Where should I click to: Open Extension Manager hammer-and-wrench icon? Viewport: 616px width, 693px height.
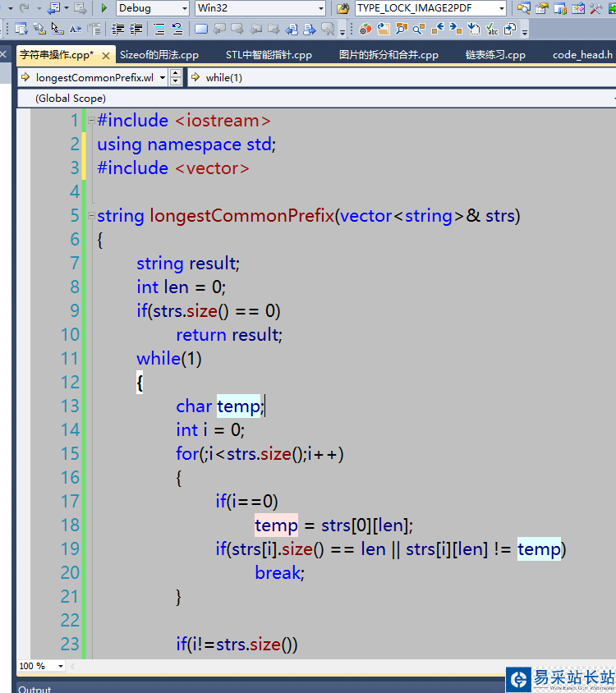coord(595,8)
